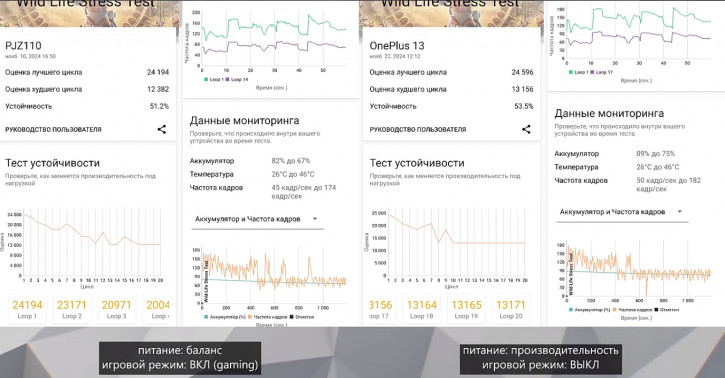Screen dimensions: 725x378
Task: Select the 13171 Loop 20 score card
Action: tap(510, 309)
